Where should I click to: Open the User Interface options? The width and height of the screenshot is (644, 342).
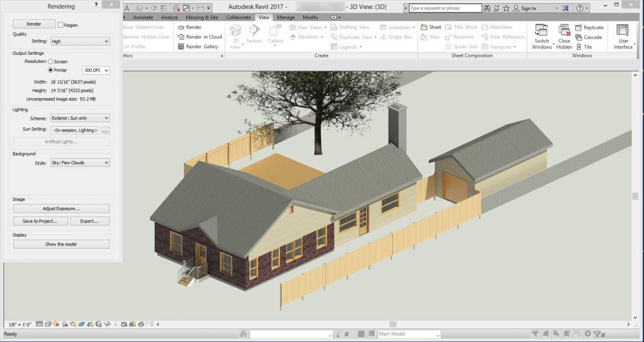(623, 31)
